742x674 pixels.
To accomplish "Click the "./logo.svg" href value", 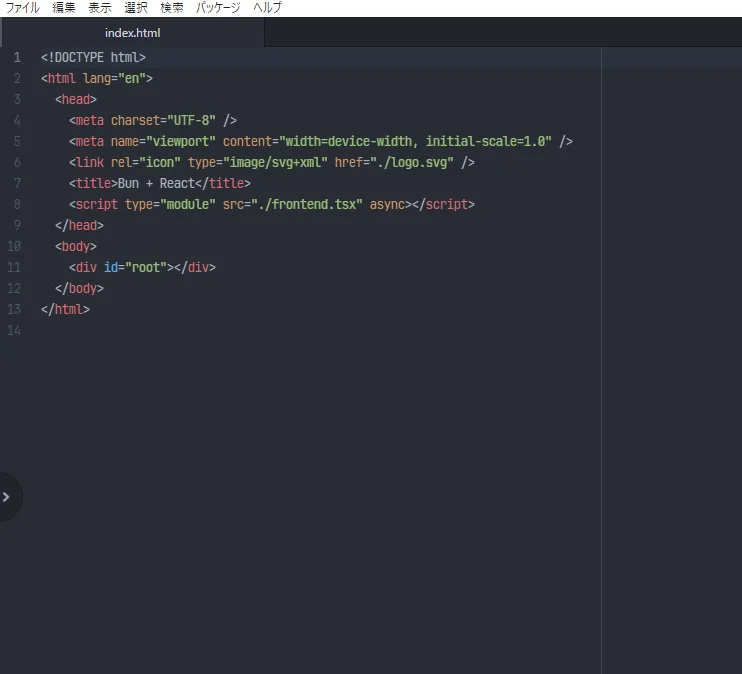I will (411, 162).
